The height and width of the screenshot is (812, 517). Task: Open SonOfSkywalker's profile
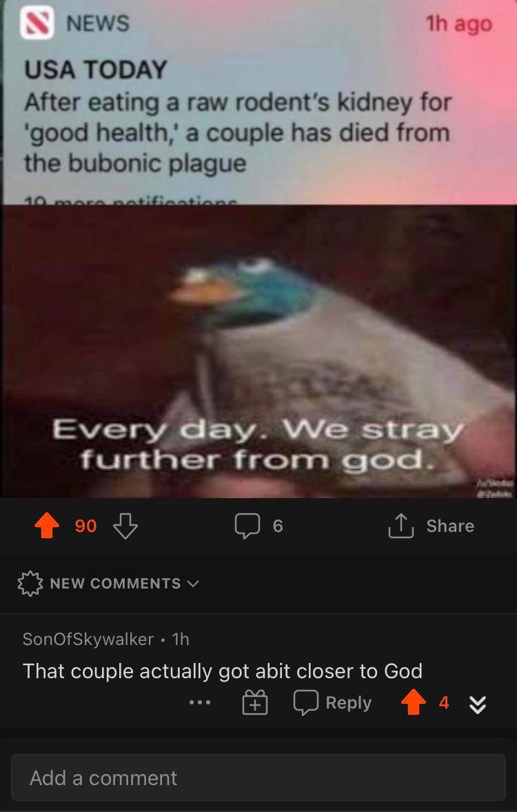(88, 639)
